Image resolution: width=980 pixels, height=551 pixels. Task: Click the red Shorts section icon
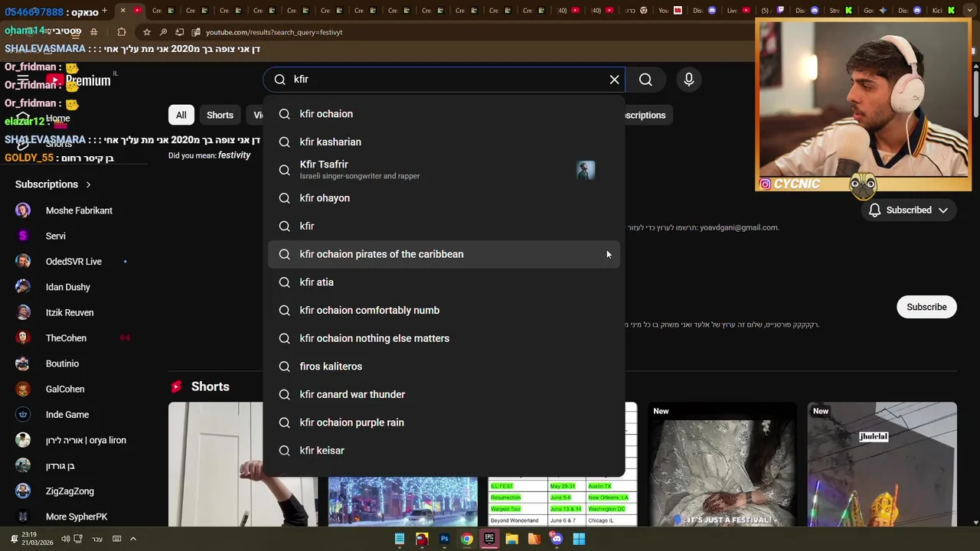[x=176, y=386]
